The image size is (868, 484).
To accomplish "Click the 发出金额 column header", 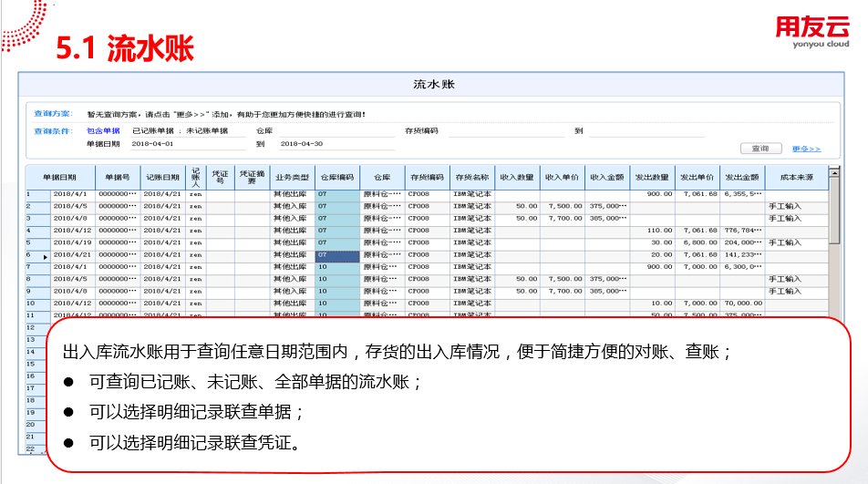I will (742, 177).
